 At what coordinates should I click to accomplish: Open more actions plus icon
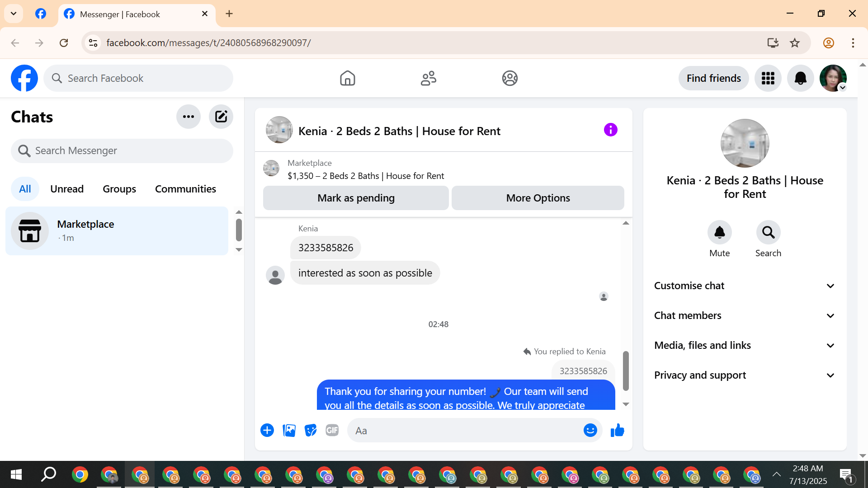pos(267,430)
